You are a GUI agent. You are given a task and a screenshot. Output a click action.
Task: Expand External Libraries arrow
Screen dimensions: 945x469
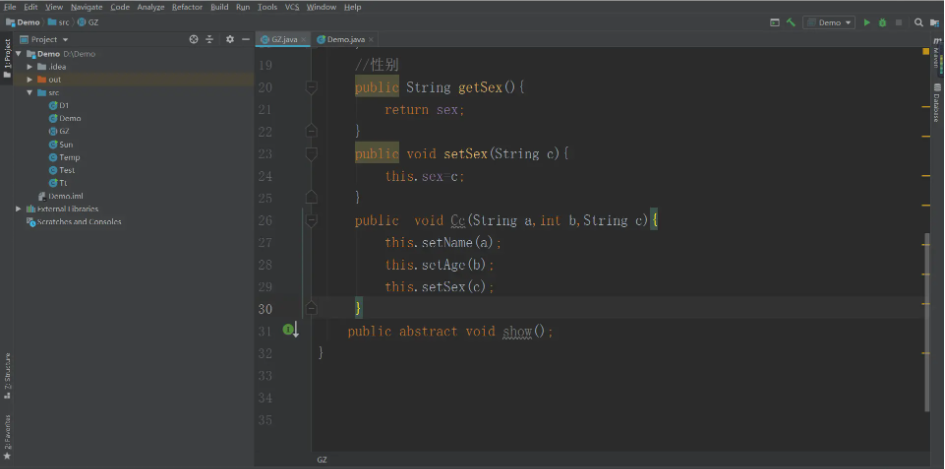19,209
